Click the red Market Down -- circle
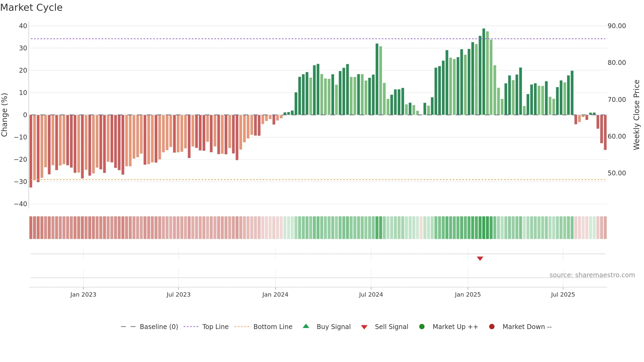The width and height of the screenshot is (644, 362). coord(492,327)
